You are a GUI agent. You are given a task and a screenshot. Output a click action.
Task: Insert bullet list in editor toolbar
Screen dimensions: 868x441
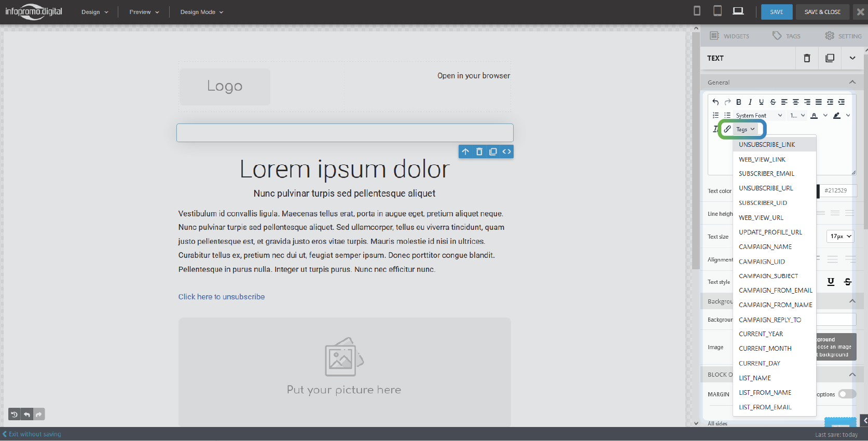727,115
